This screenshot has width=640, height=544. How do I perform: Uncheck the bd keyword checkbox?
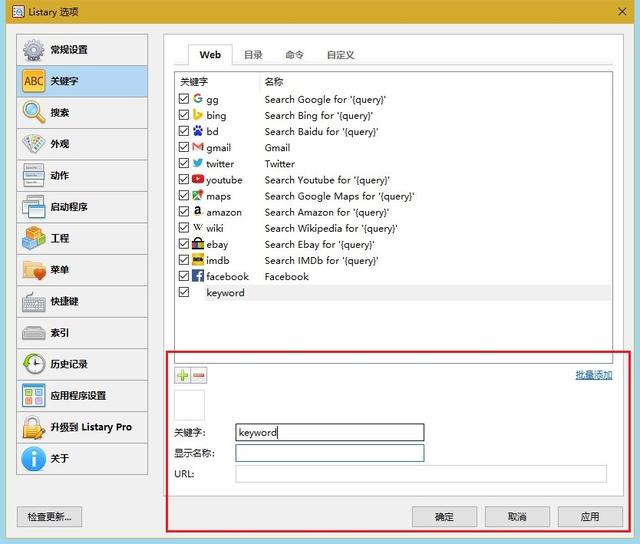tap(184, 131)
